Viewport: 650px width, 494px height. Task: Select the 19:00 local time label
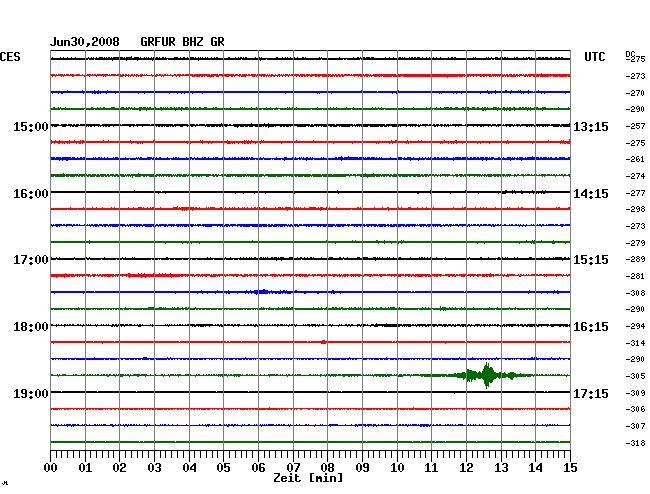[x=31, y=393]
